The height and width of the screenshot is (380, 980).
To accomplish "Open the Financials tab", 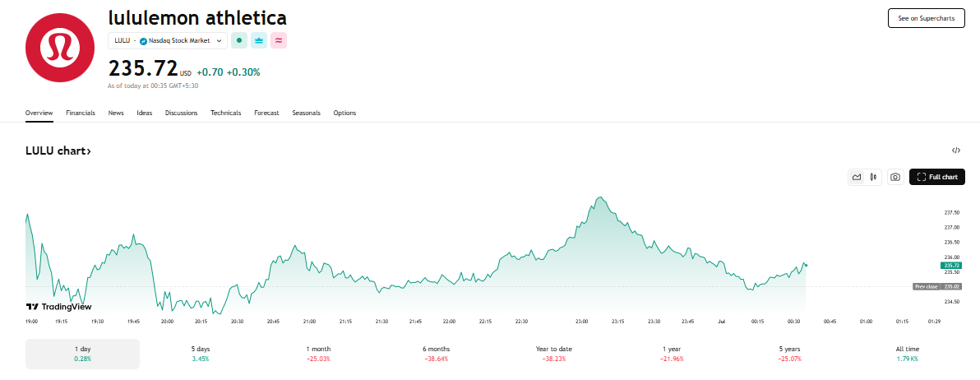I will (81, 114).
